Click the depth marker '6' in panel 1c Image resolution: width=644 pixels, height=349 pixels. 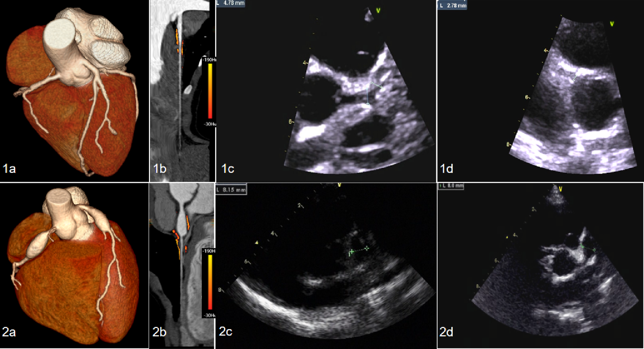(x=290, y=122)
